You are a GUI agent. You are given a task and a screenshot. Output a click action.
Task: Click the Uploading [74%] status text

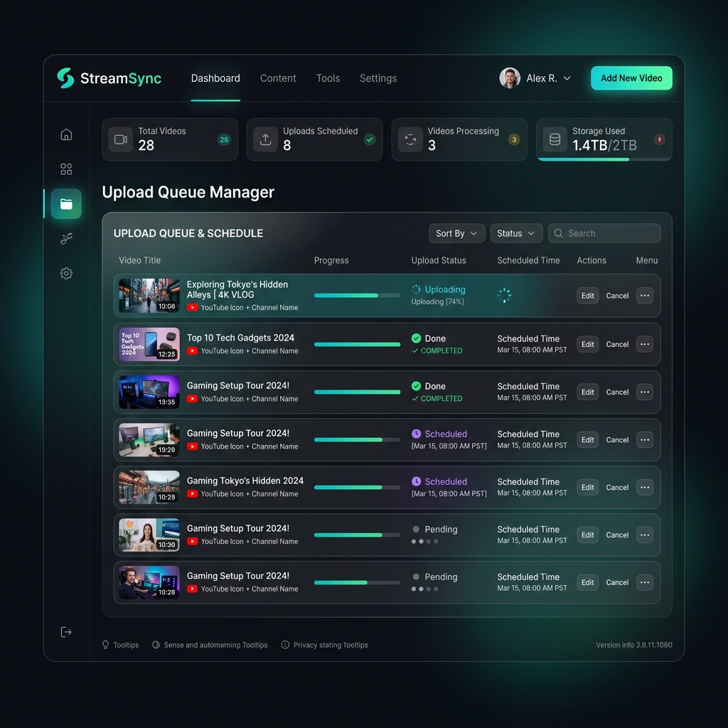point(437,301)
